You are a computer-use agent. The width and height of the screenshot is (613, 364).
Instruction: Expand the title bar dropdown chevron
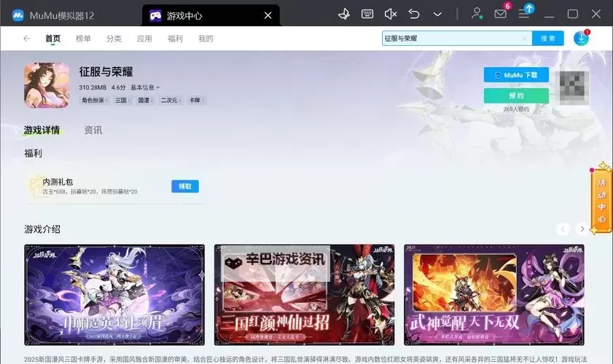pos(437,15)
